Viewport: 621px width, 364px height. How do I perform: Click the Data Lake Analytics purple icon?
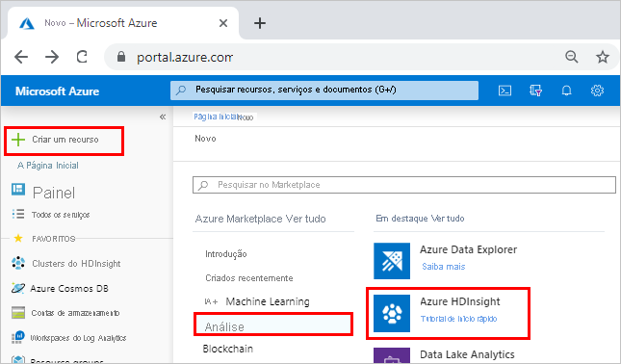coord(392,355)
